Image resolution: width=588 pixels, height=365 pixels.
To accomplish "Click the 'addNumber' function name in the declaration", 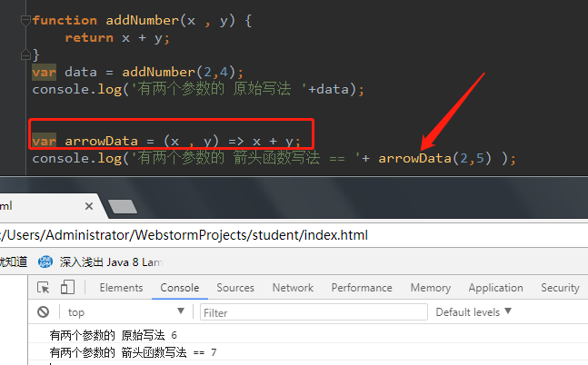I will point(142,20).
